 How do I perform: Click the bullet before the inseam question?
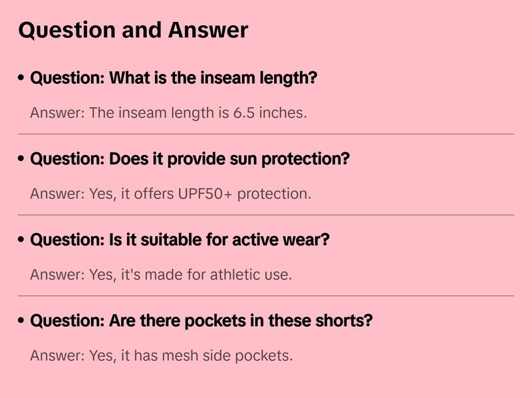tap(21, 78)
